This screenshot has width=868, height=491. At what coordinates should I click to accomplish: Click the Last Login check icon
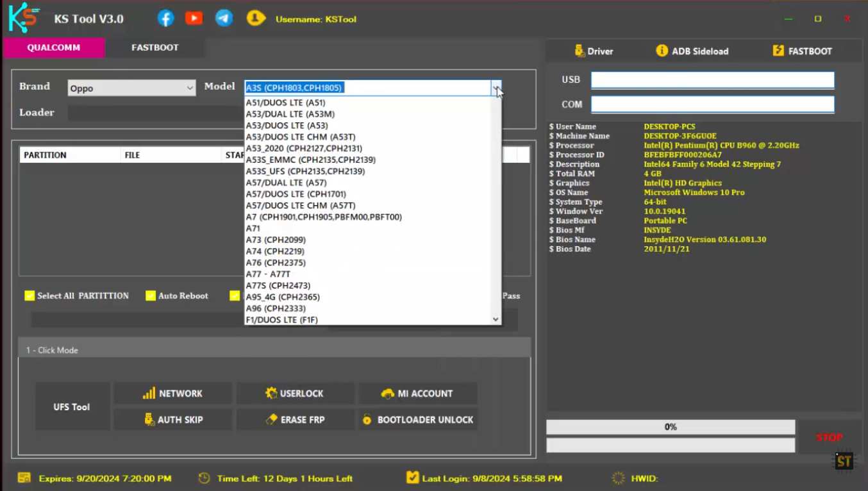pos(413,478)
